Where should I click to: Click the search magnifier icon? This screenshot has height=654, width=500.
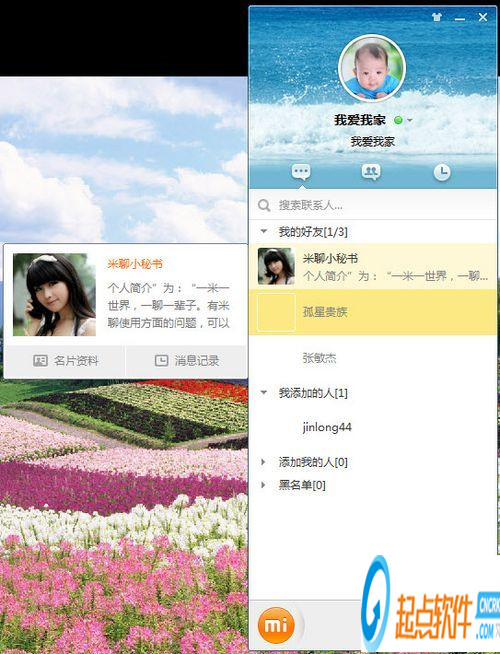[x=264, y=205]
